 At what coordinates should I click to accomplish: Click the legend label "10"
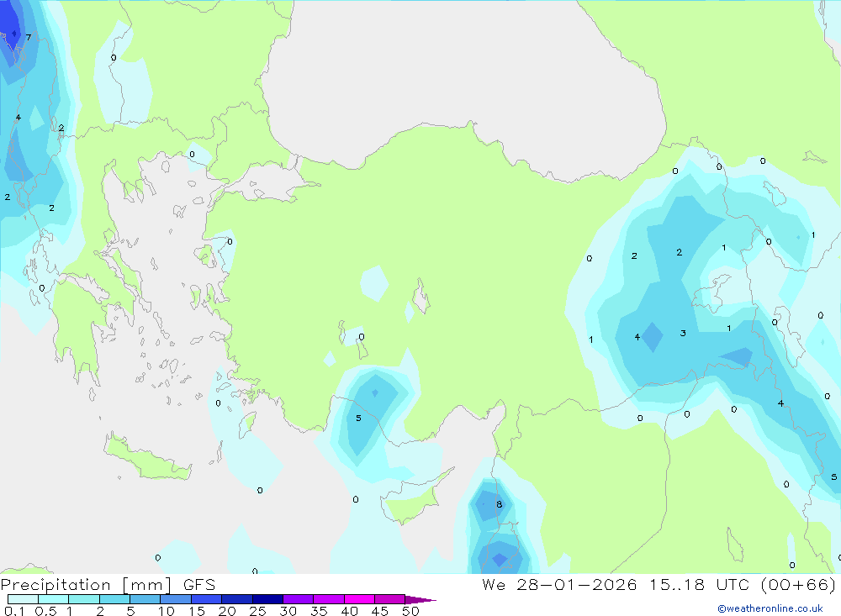[166, 611]
